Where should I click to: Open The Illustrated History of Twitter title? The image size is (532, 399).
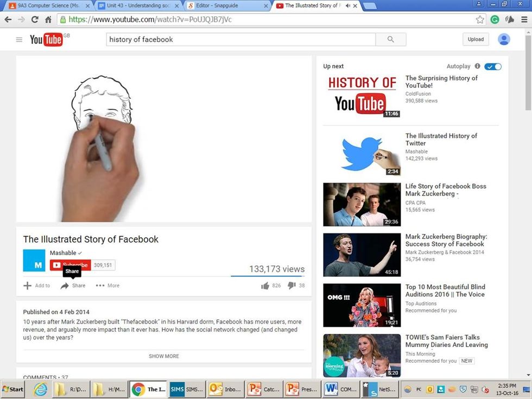pyautogui.click(x=441, y=140)
